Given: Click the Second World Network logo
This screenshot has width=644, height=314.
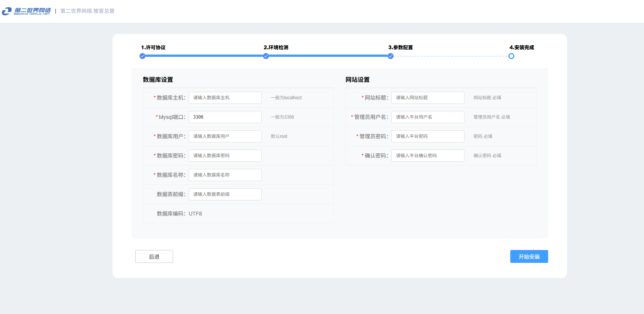Looking at the screenshot, I should point(26,11).
